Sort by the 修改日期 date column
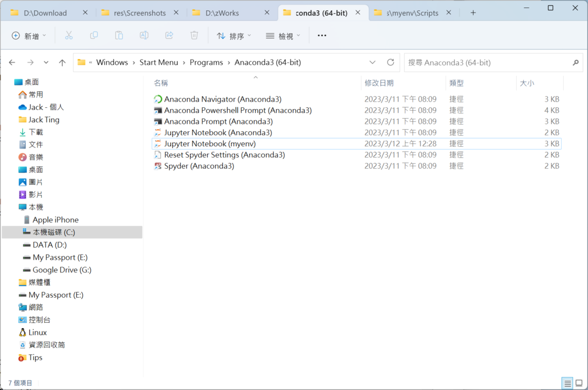 pyautogui.click(x=379, y=83)
